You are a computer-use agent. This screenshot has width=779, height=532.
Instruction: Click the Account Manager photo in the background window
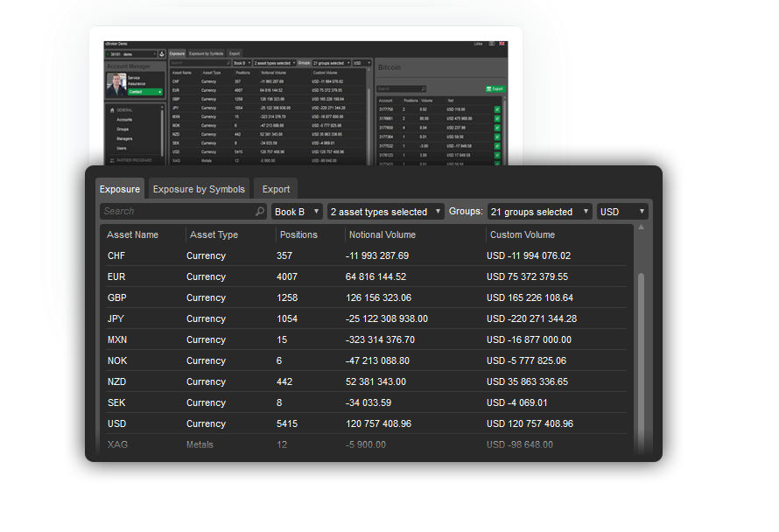click(x=116, y=85)
